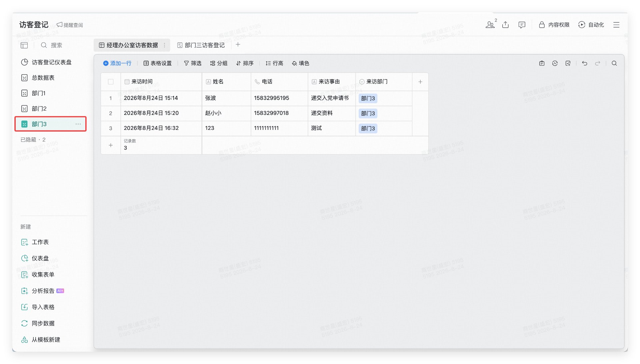Open 部门1 sheet

tap(50, 93)
